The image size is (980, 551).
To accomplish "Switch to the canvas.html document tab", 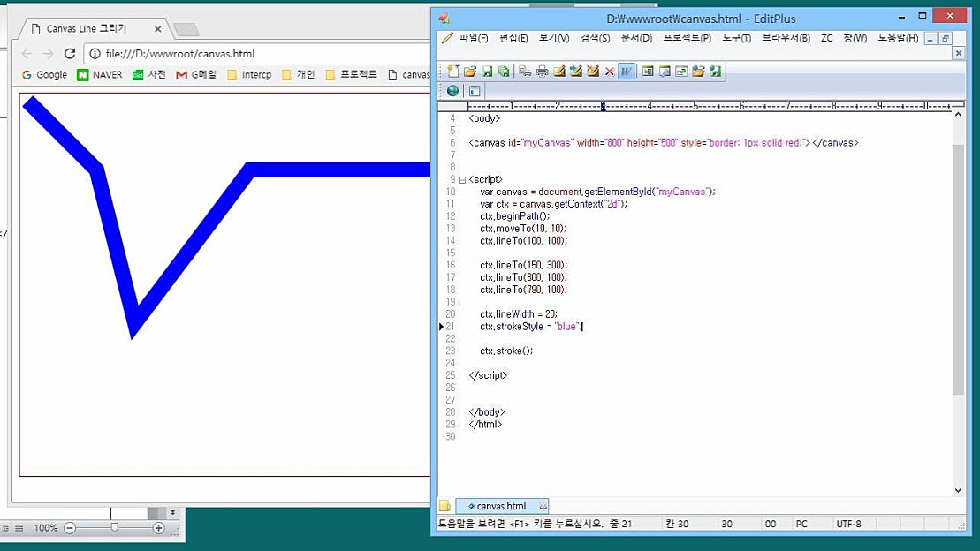I will 501,506.
